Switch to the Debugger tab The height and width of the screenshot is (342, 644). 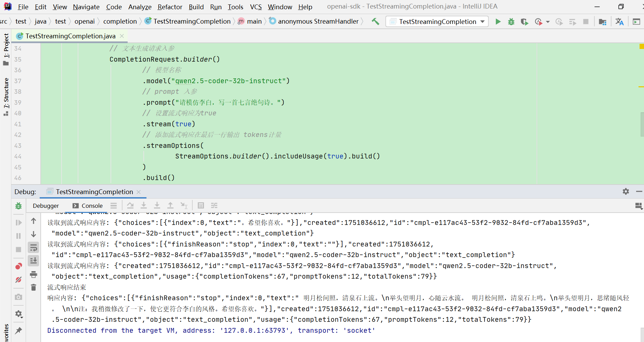pyautogui.click(x=46, y=205)
